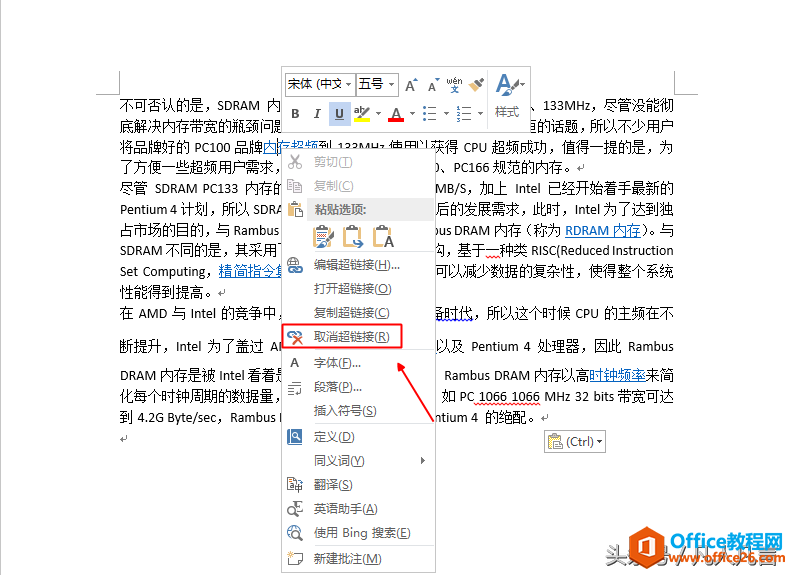792x575 pixels.
Task: Click the paragraph icon beside 段落
Action: click(294, 388)
